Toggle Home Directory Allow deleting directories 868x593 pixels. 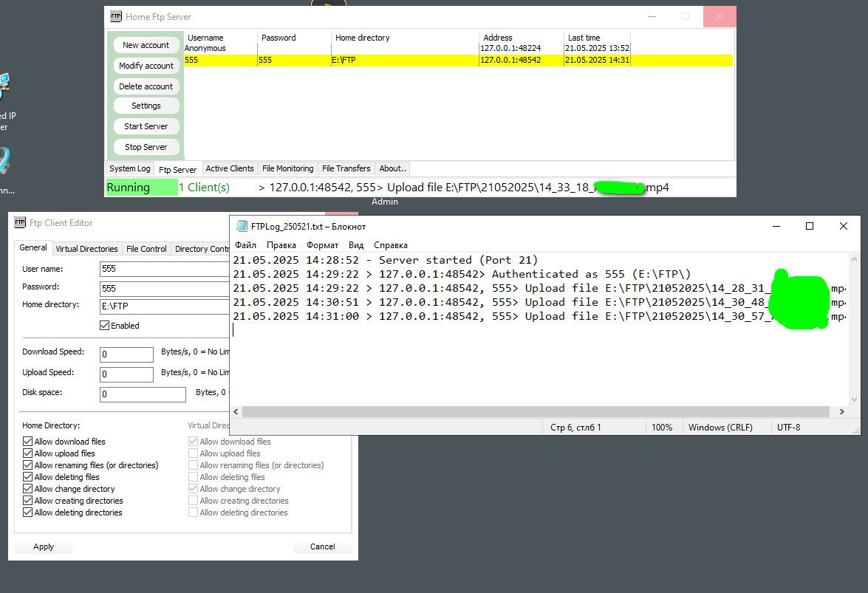(x=27, y=513)
